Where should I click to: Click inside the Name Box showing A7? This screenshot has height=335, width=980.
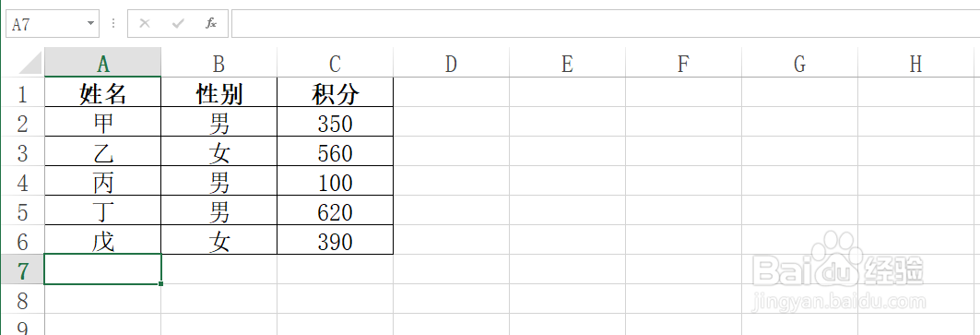pyautogui.click(x=45, y=24)
